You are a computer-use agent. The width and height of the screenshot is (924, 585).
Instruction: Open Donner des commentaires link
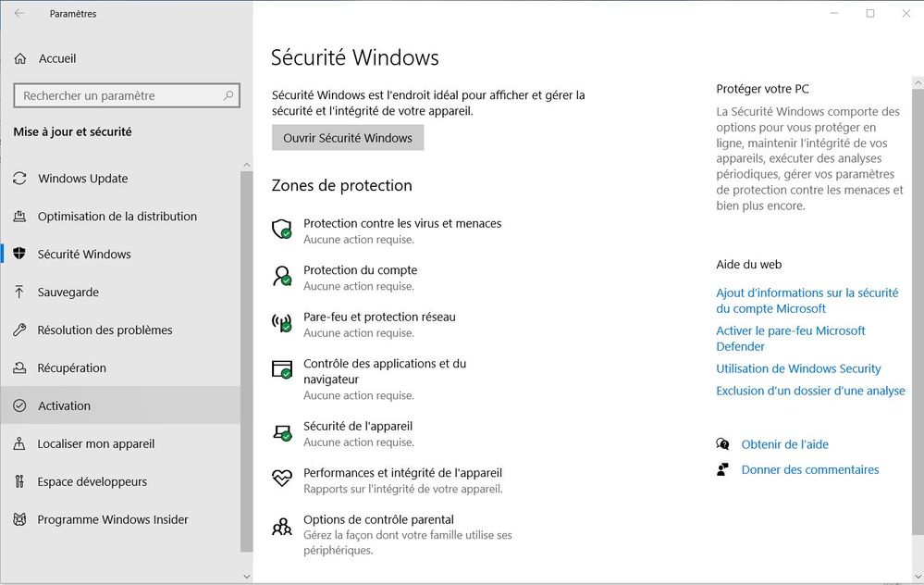pyautogui.click(x=809, y=469)
